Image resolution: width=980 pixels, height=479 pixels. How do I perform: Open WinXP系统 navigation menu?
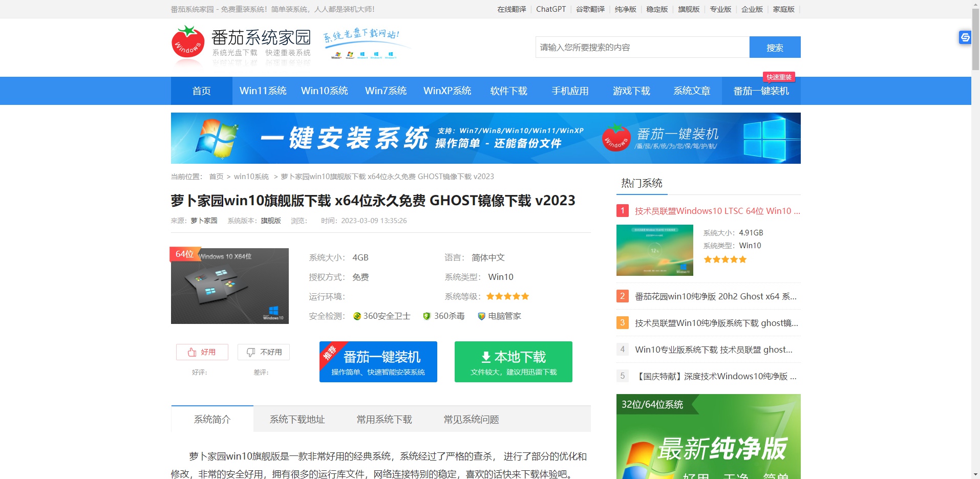click(x=448, y=91)
